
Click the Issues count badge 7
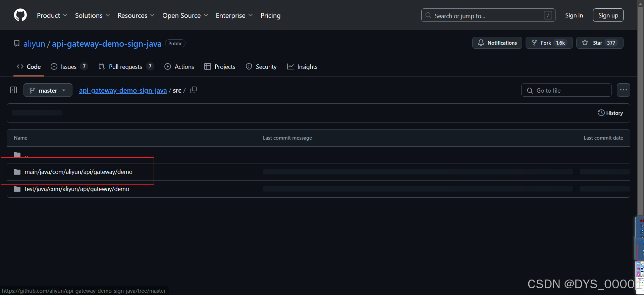pyautogui.click(x=84, y=66)
